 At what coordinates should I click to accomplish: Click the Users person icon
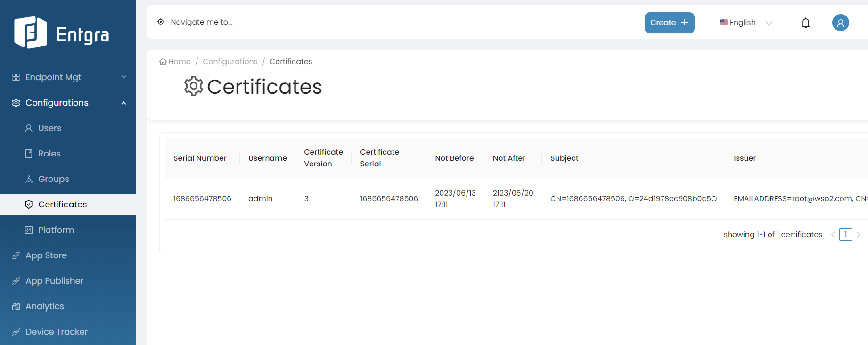[x=29, y=128]
